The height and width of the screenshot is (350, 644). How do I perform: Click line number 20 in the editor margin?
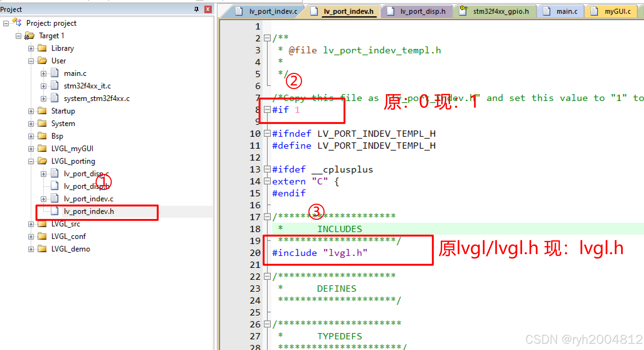tap(255, 253)
